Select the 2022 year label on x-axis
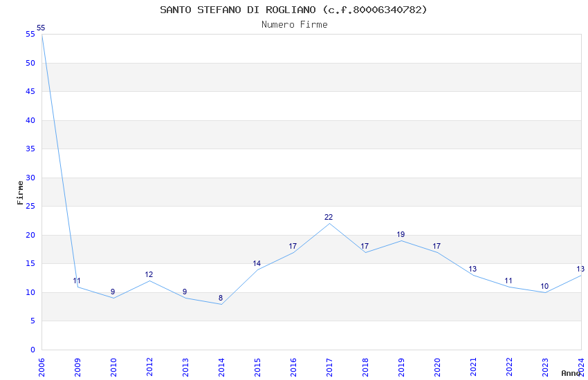The height and width of the screenshot is (380, 588). point(510,367)
